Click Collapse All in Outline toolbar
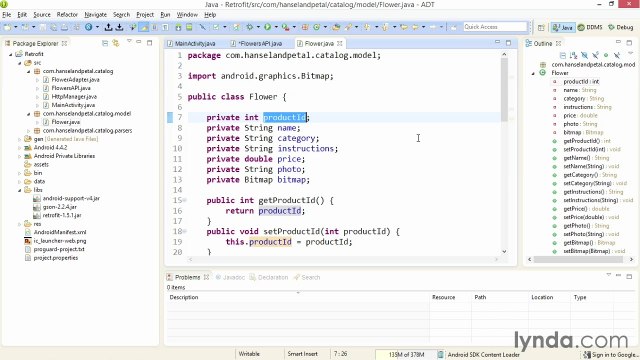This screenshot has height=360, width=640. 562,55
